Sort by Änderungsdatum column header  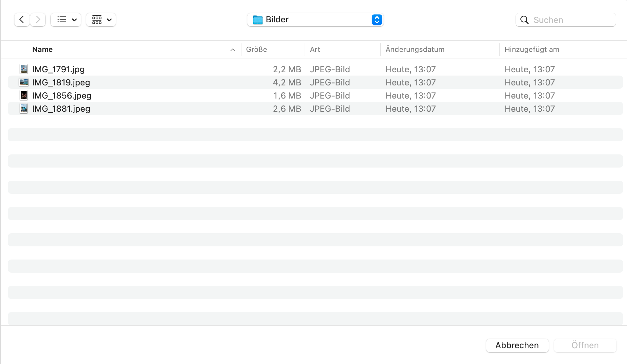click(415, 50)
